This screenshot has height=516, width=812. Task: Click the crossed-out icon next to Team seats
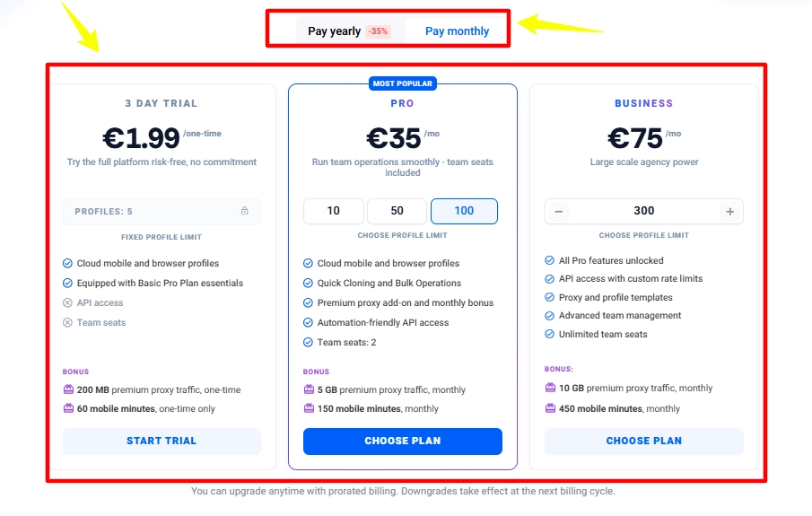[67, 323]
